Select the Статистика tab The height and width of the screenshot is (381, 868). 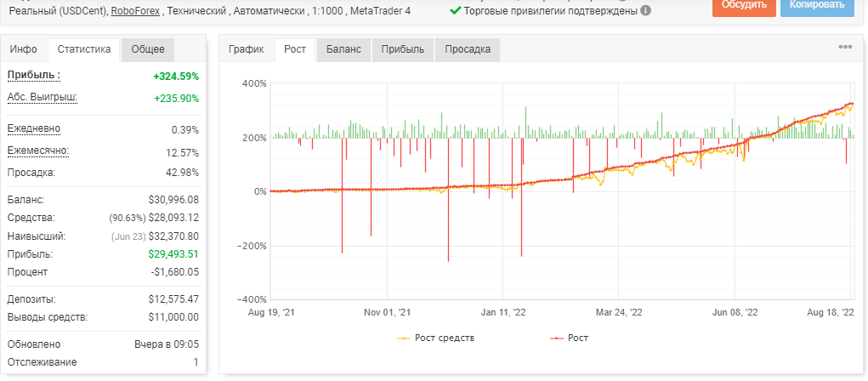84,49
